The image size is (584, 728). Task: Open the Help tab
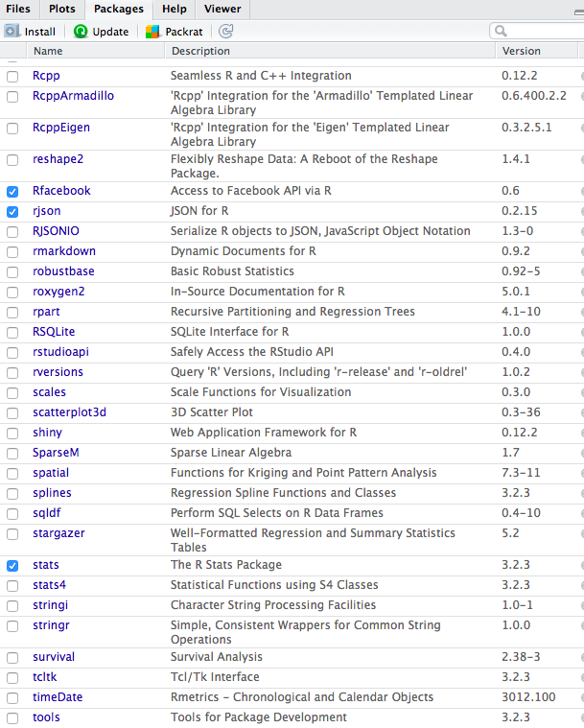175,9
